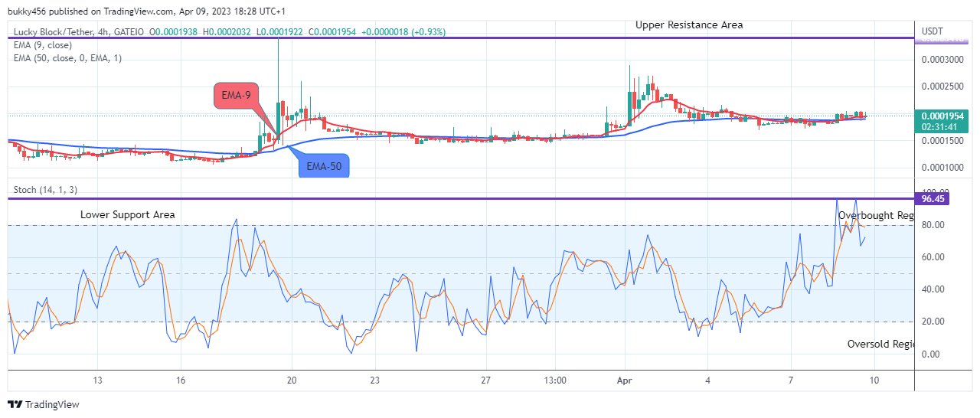This screenshot has width=980, height=418.
Task: Click date 27 on the time axis
Action: pos(486,380)
